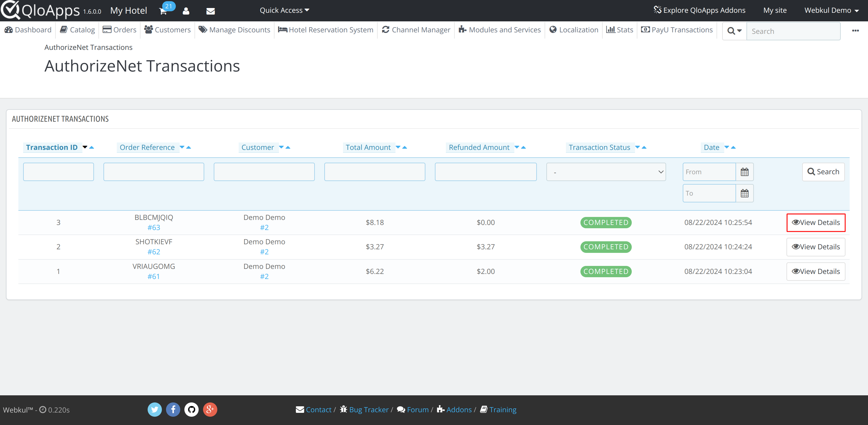Open order link #63

[x=154, y=228]
